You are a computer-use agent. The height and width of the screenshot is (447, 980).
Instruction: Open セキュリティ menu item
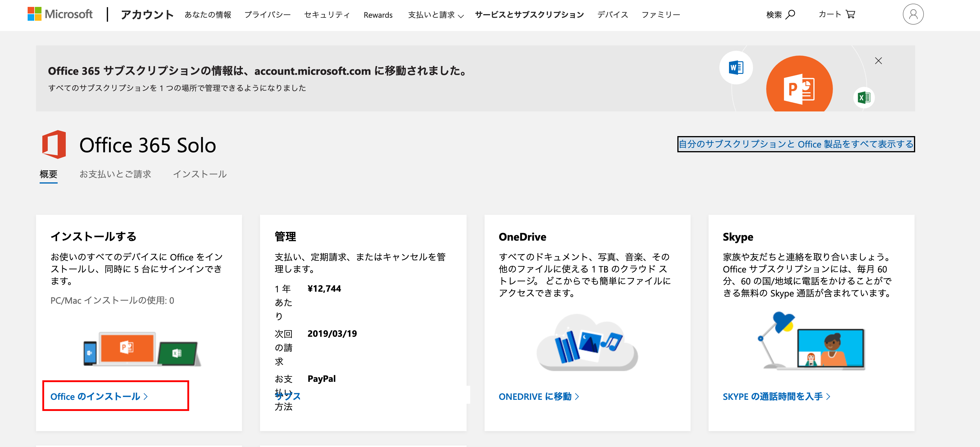pos(327,15)
